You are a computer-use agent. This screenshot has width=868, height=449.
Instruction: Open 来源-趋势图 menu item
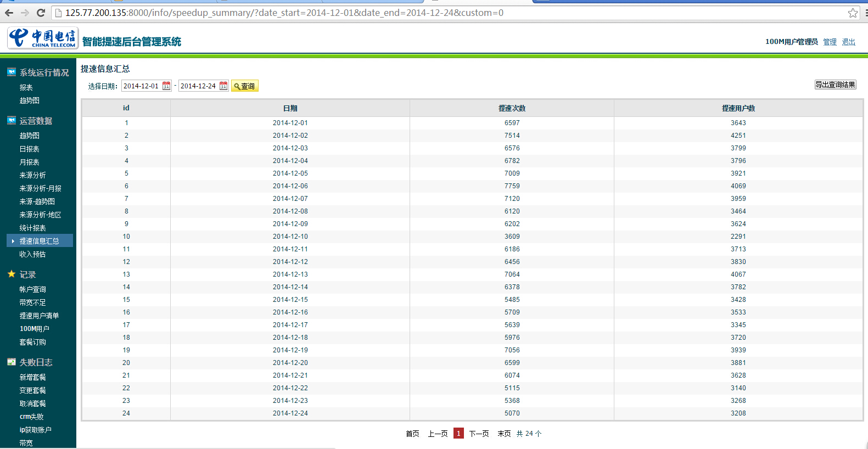point(37,201)
